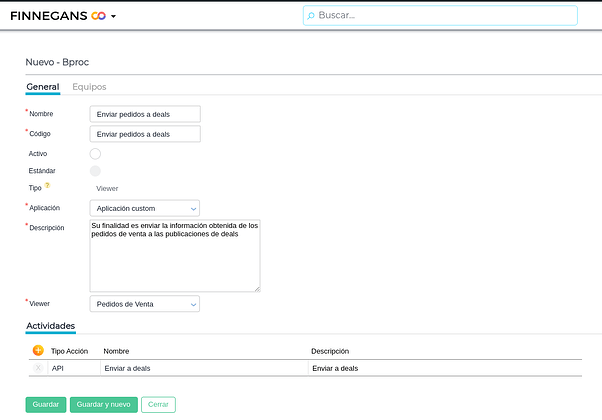Click the Descripción textarea resize handle
The height and width of the screenshot is (420, 602).
[257, 289]
